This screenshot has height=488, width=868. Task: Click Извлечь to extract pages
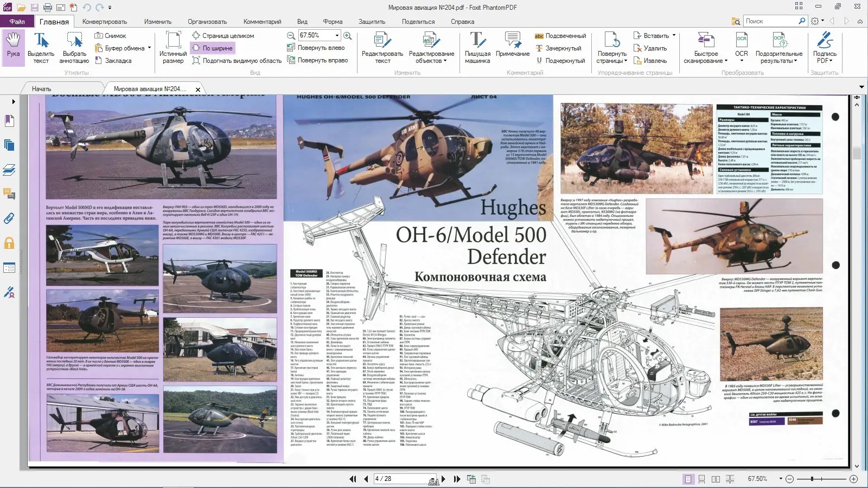tap(650, 61)
